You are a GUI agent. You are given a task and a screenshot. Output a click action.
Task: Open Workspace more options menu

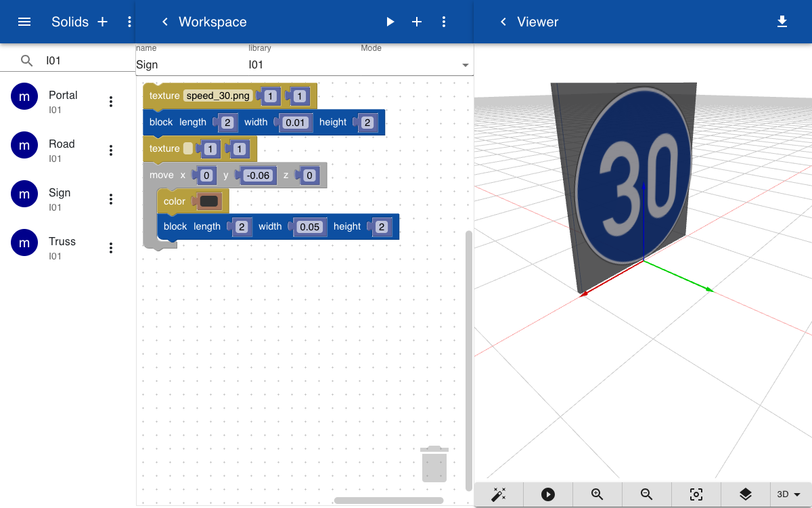(x=444, y=22)
